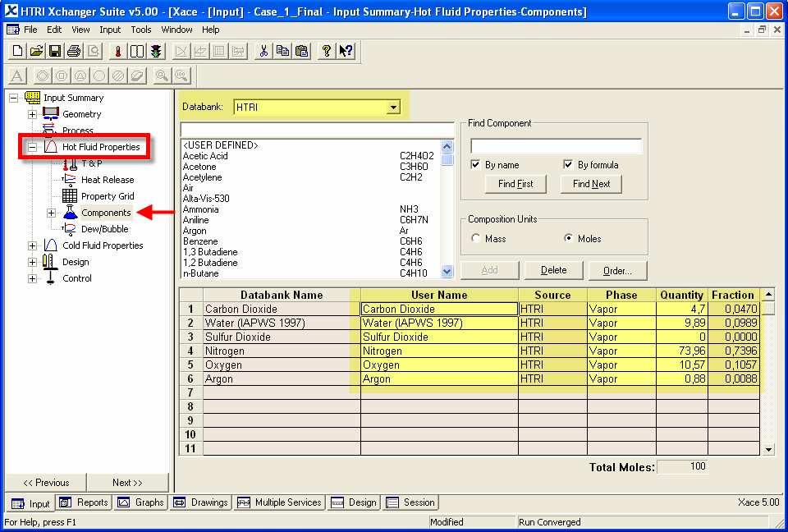The height and width of the screenshot is (532, 788).
Task: Click component list scroll-up arrow
Action: pyautogui.click(x=447, y=146)
